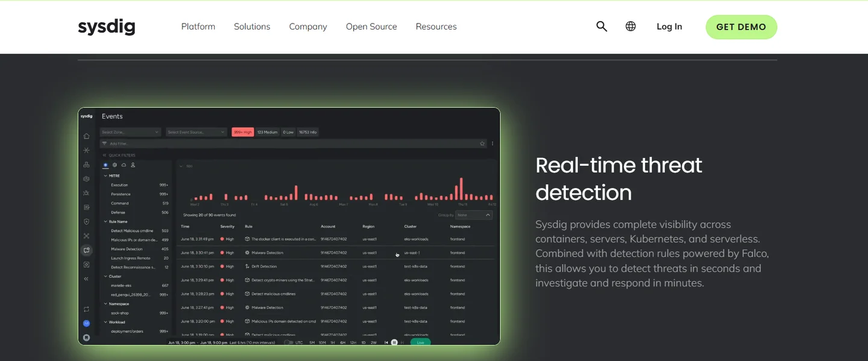Click the stacked layers icon in dashboard sidebar
868x361 pixels.
pyautogui.click(x=87, y=178)
